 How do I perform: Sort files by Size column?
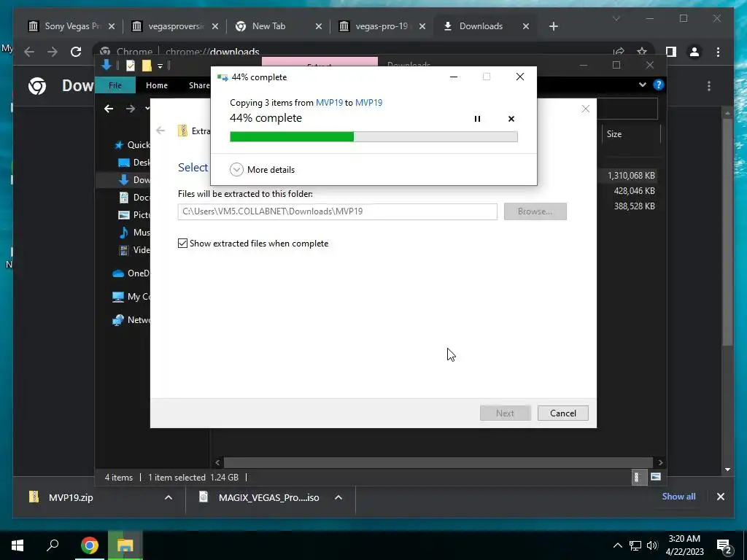click(630, 134)
